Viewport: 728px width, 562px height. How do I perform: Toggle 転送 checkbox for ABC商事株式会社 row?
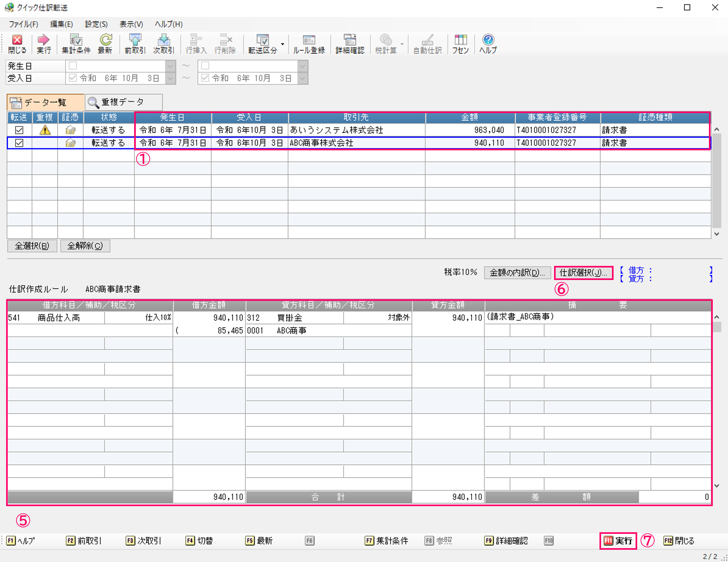pyautogui.click(x=19, y=143)
